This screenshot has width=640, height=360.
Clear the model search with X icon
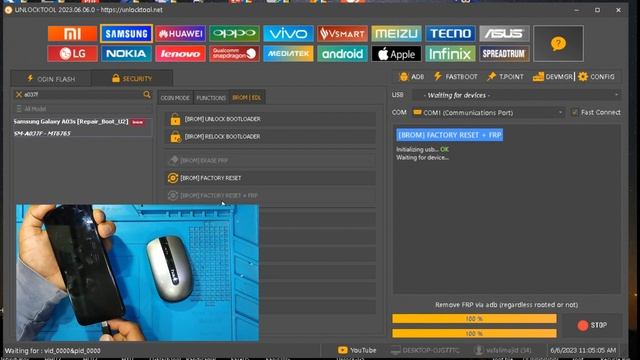pos(18,95)
